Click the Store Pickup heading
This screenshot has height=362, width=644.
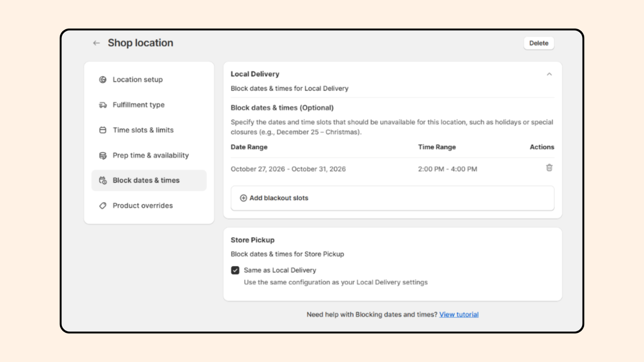[253, 240]
